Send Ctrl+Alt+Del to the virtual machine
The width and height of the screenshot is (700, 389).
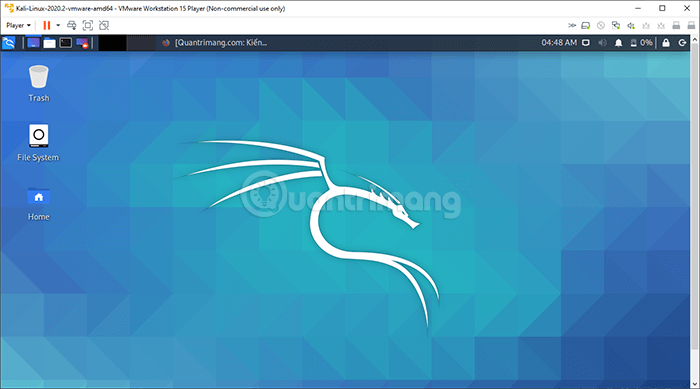(71, 25)
